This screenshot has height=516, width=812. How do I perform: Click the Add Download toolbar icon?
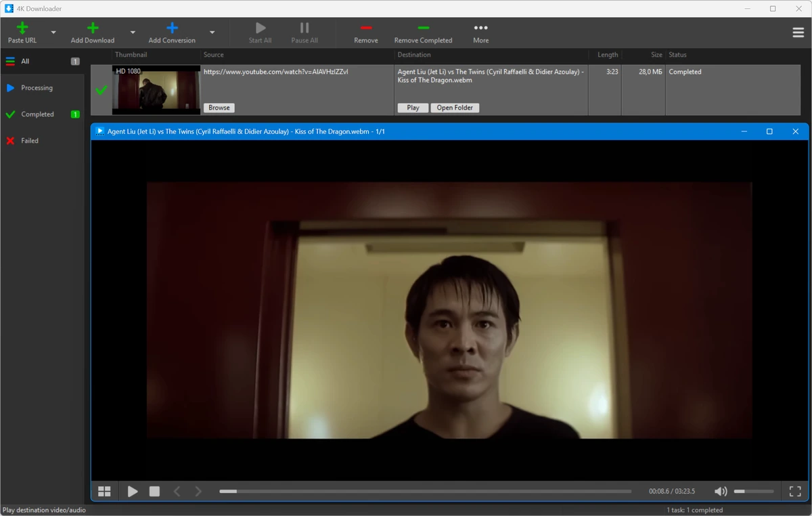[x=93, y=28]
